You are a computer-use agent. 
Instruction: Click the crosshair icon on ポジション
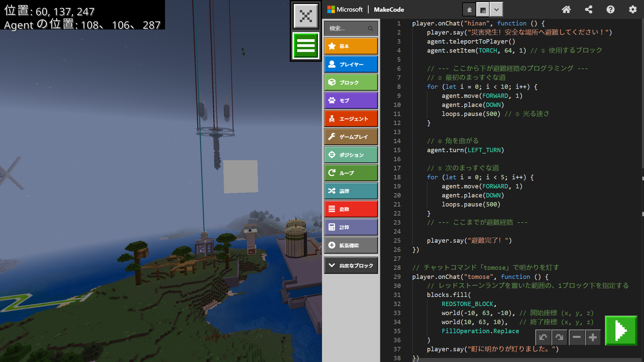click(x=332, y=155)
